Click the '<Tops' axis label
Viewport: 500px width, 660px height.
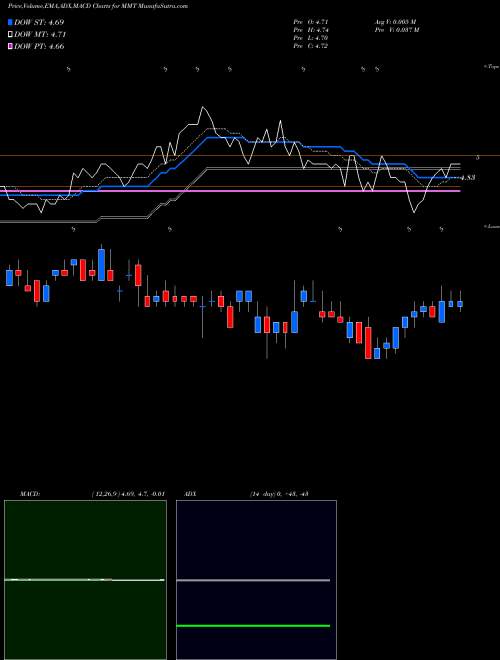(x=492, y=67)
